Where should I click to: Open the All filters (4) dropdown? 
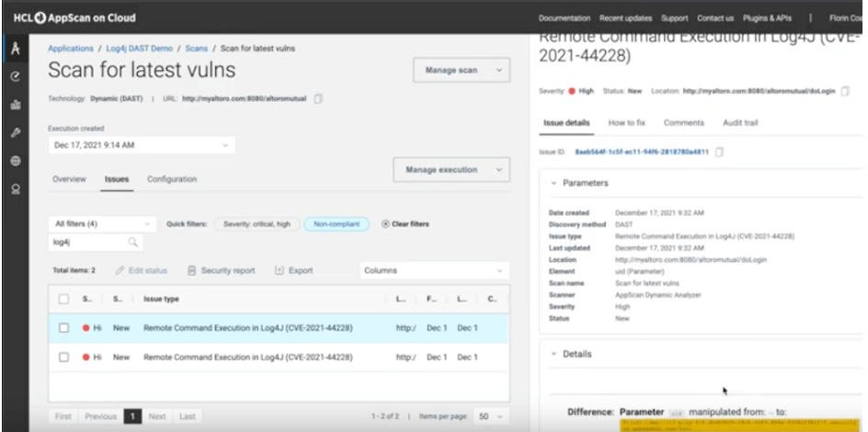point(102,224)
